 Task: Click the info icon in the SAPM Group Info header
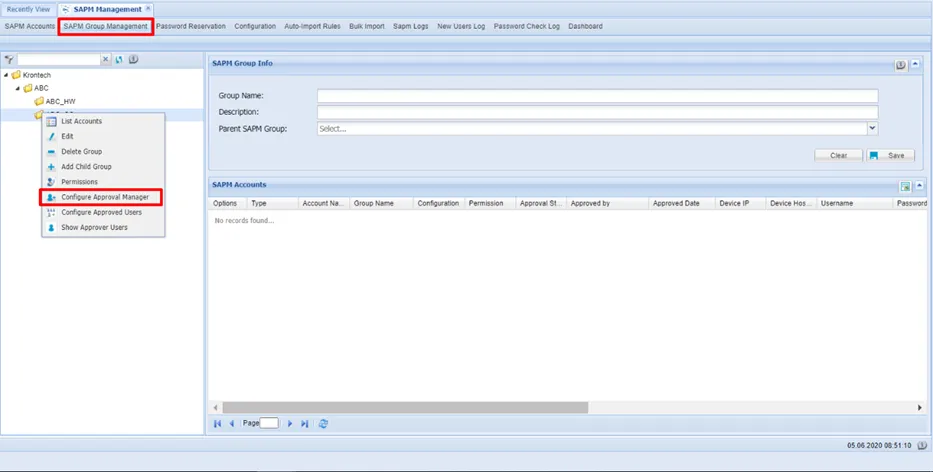coord(901,65)
